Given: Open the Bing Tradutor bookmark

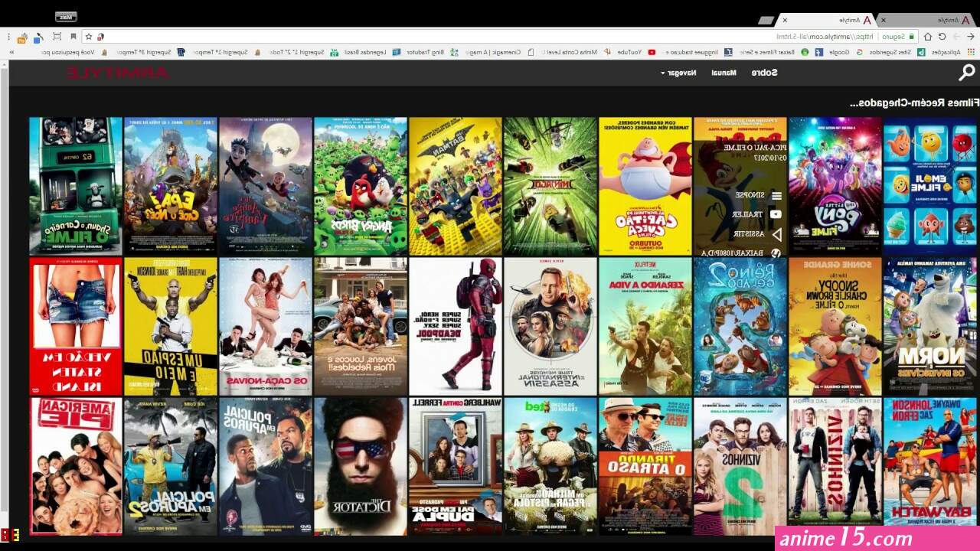Looking at the screenshot, I should pos(431,52).
